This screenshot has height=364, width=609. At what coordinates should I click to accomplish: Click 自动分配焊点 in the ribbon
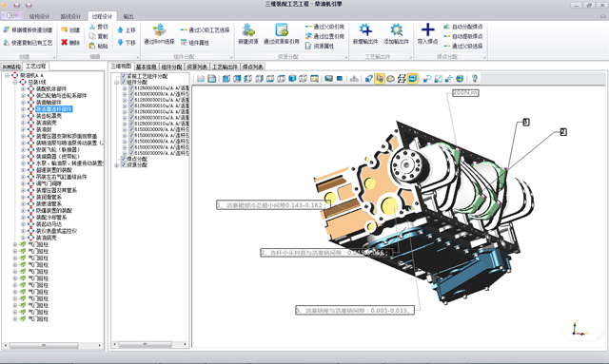click(463, 27)
